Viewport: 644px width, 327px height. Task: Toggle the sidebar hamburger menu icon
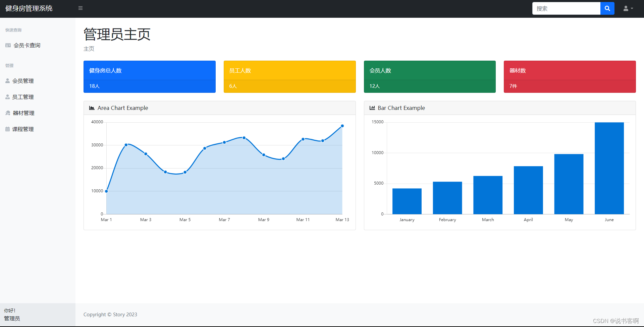pos(80,8)
